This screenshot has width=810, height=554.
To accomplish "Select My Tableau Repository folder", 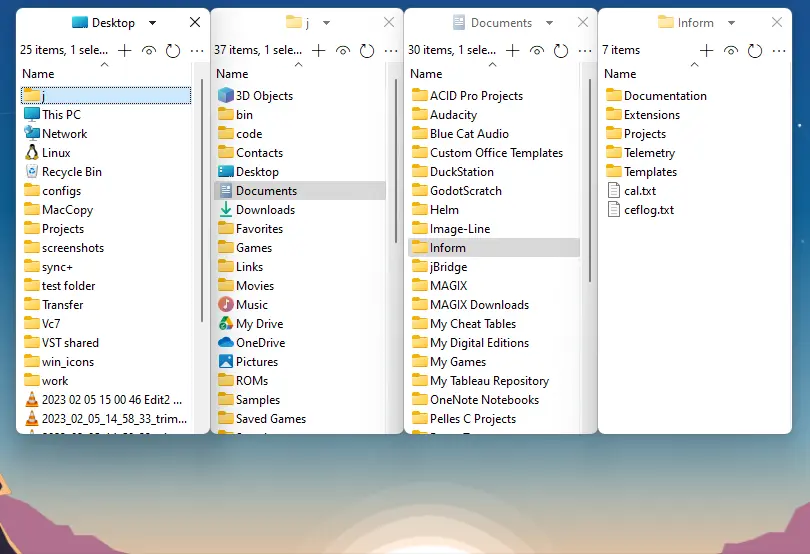I will coord(480,381).
